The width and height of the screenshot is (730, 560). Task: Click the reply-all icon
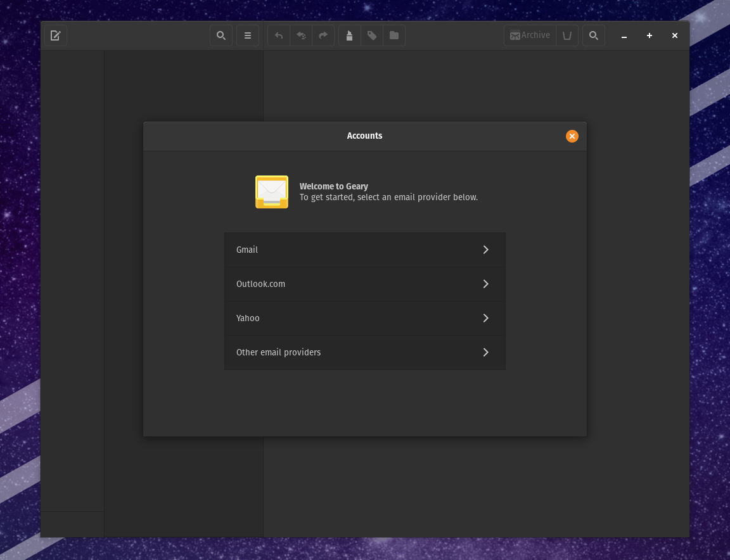[x=301, y=35]
